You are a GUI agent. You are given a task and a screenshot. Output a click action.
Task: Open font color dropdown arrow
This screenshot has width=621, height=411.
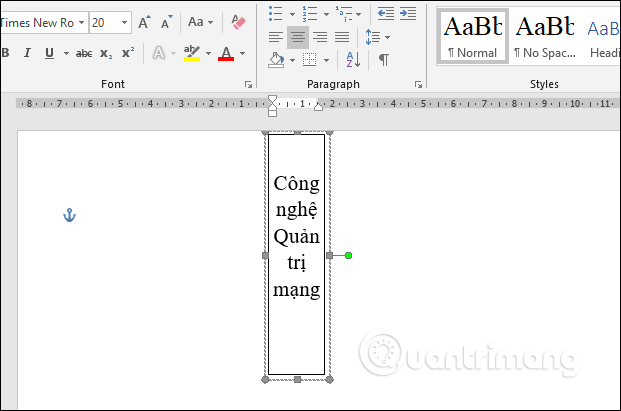click(242, 53)
